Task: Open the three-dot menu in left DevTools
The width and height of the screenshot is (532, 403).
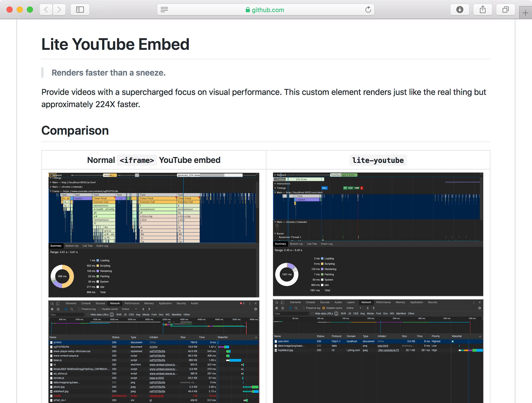Action: pyautogui.click(x=250, y=303)
